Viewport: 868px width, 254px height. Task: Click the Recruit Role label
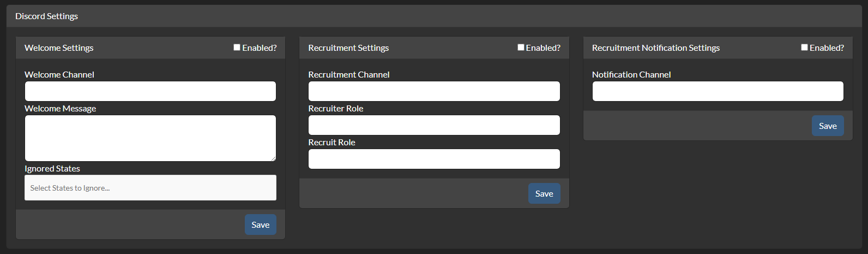[x=332, y=143]
